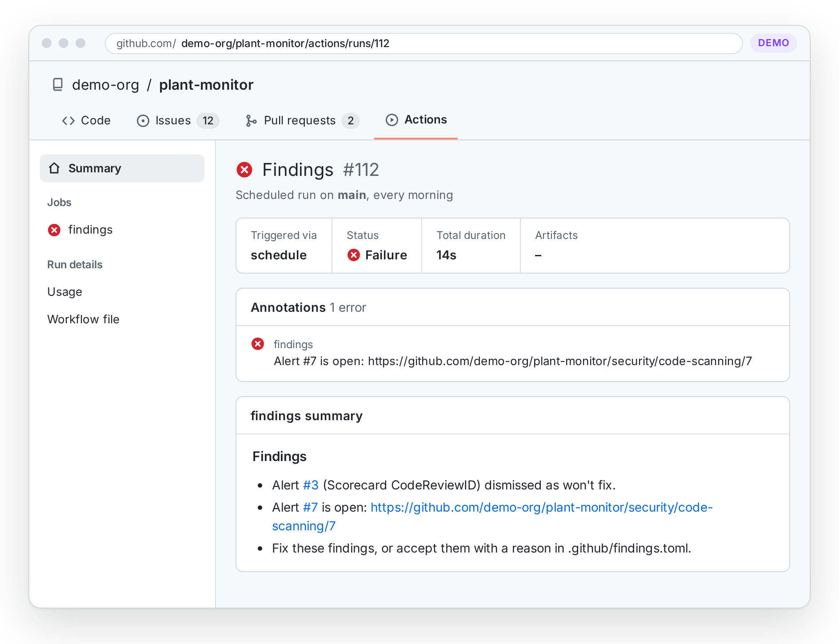
Task: Click the 'findings' annotation job name
Action: 293,344
